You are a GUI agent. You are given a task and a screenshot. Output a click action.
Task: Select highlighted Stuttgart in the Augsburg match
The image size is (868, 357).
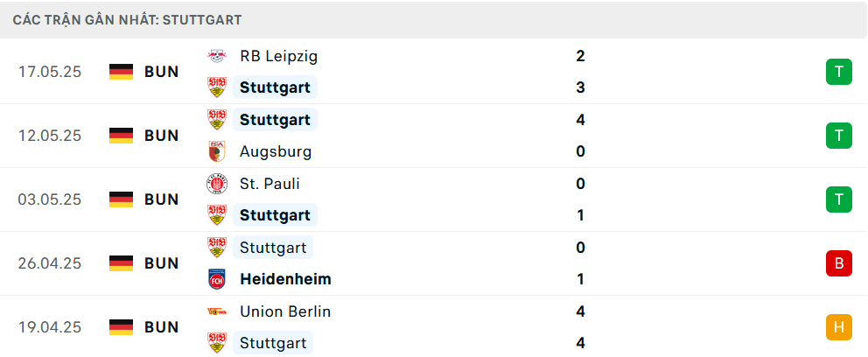[275, 120]
